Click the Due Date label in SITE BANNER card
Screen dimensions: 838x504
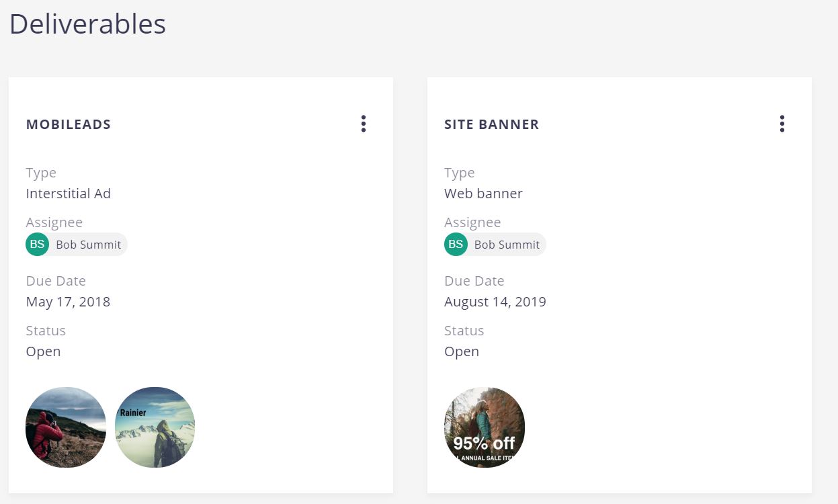click(474, 281)
